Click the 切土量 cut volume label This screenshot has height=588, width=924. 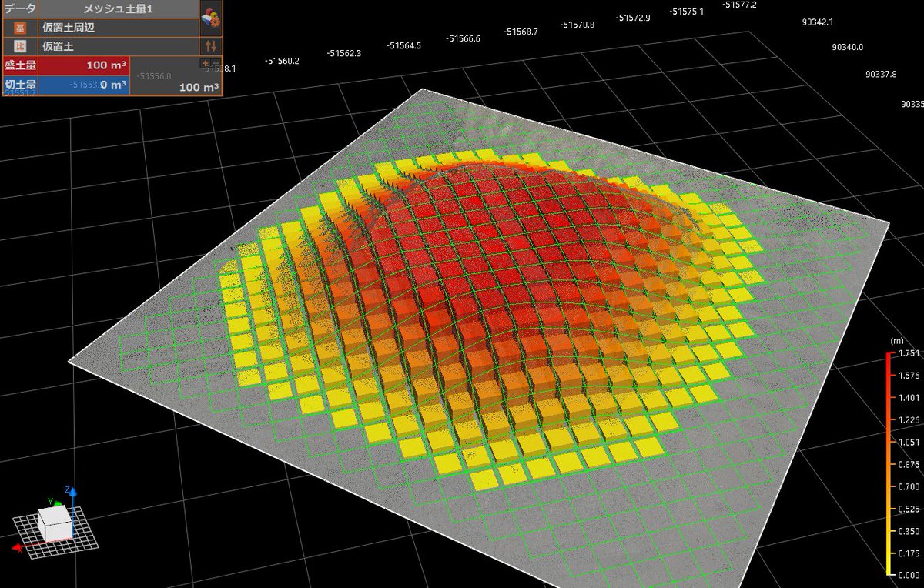point(19,85)
